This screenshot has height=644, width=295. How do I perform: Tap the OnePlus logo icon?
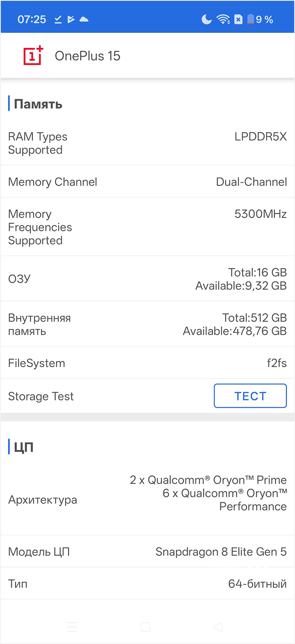click(33, 56)
